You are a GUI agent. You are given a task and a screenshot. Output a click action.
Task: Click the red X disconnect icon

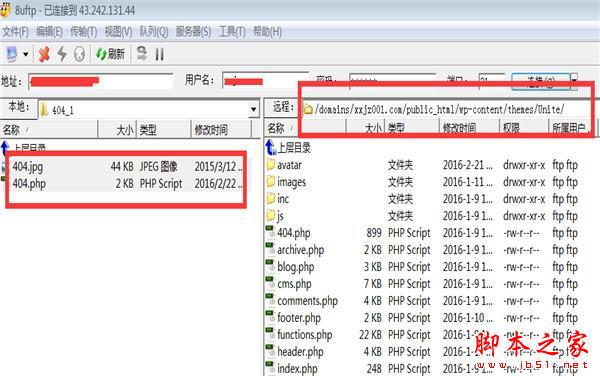44,54
